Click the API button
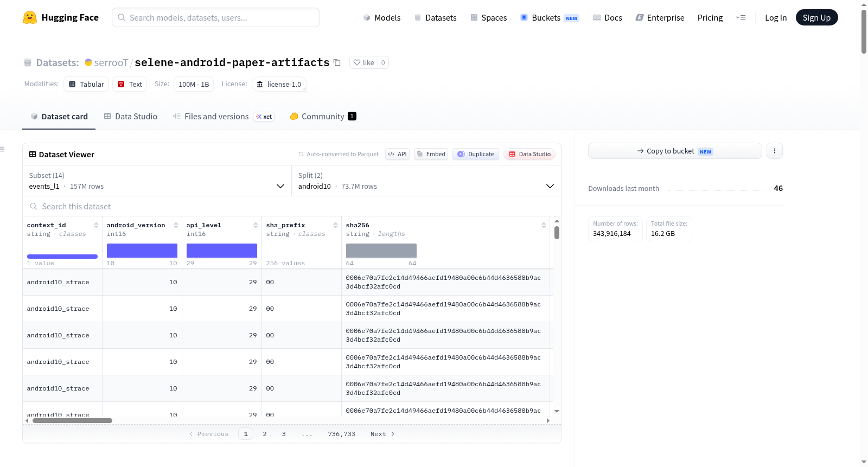868x467 pixels. point(398,154)
